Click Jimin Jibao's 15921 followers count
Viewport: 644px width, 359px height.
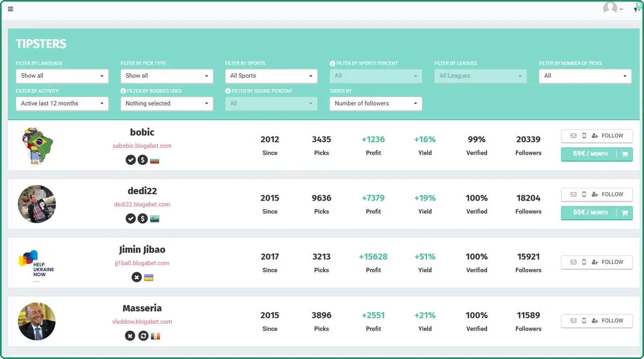click(x=529, y=257)
